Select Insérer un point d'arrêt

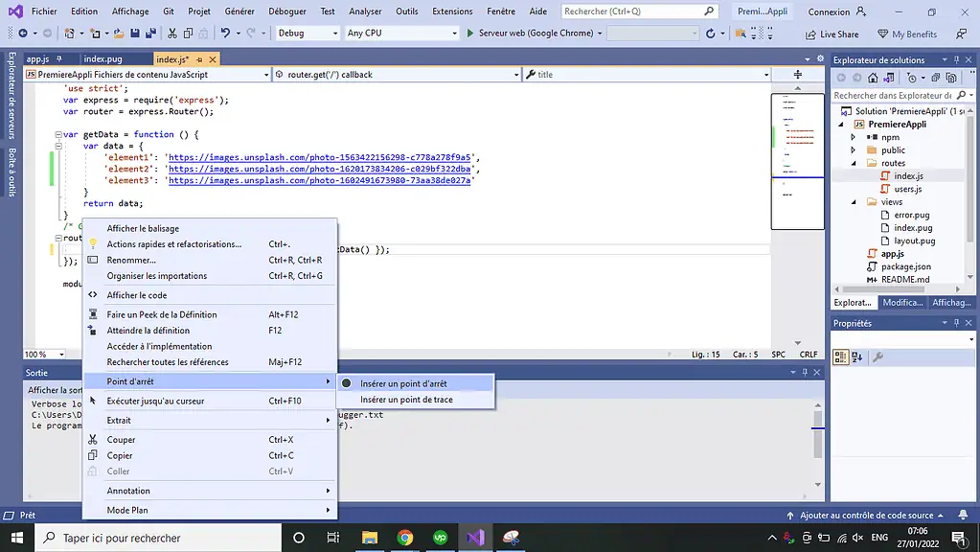pos(403,383)
